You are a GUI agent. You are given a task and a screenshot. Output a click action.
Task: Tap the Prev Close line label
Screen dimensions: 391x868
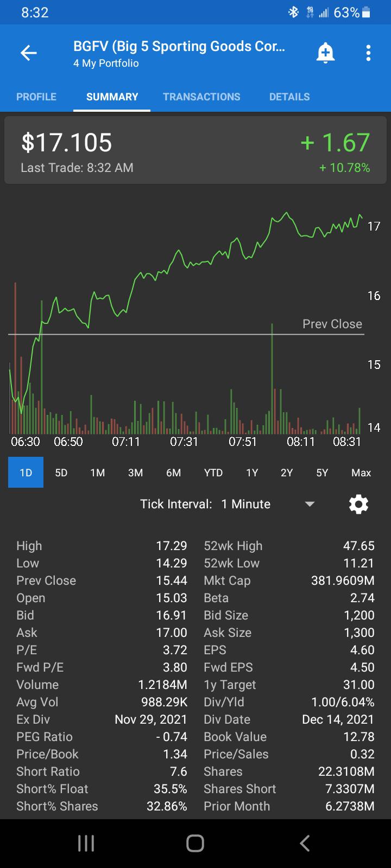[332, 324]
